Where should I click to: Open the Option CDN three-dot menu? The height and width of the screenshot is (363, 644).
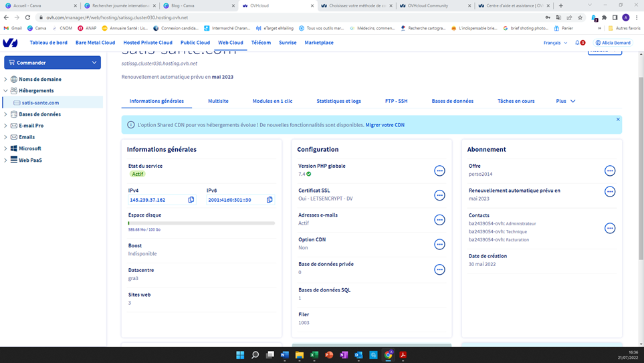pyautogui.click(x=439, y=245)
